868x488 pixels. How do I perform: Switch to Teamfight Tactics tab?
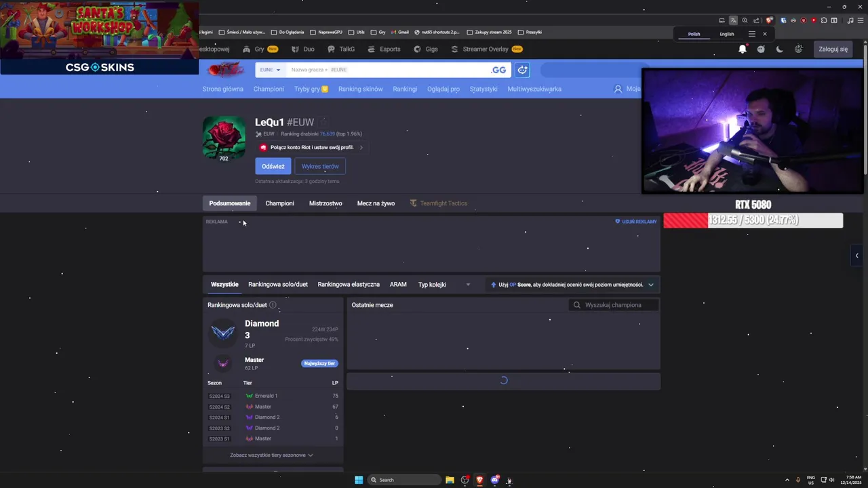[438, 203]
